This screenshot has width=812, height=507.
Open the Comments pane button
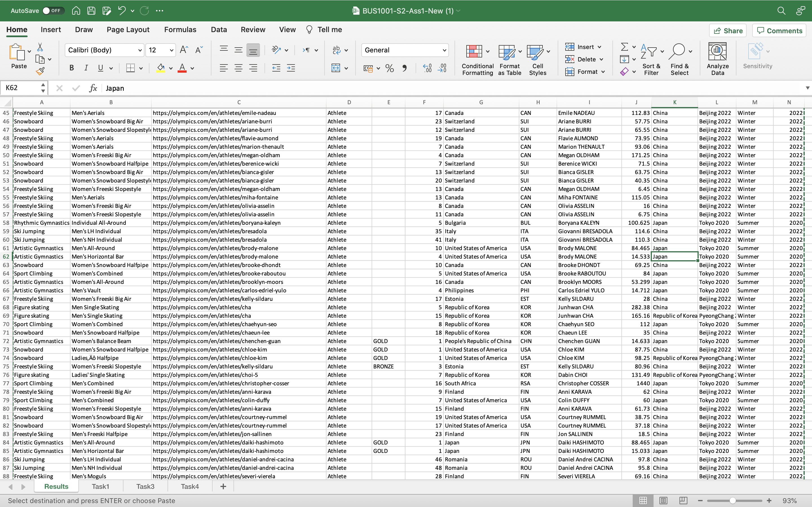click(779, 31)
